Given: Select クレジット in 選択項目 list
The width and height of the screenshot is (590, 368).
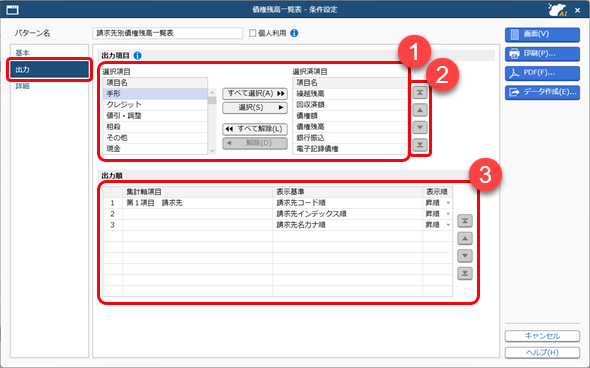Looking at the screenshot, I should (x=155, y=105).
